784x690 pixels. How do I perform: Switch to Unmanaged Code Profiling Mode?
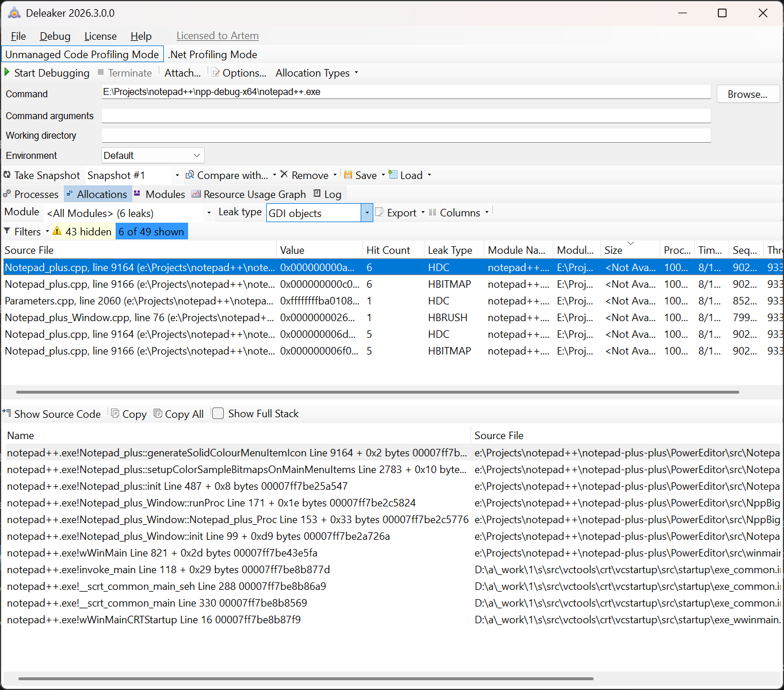tap(82, 54)
